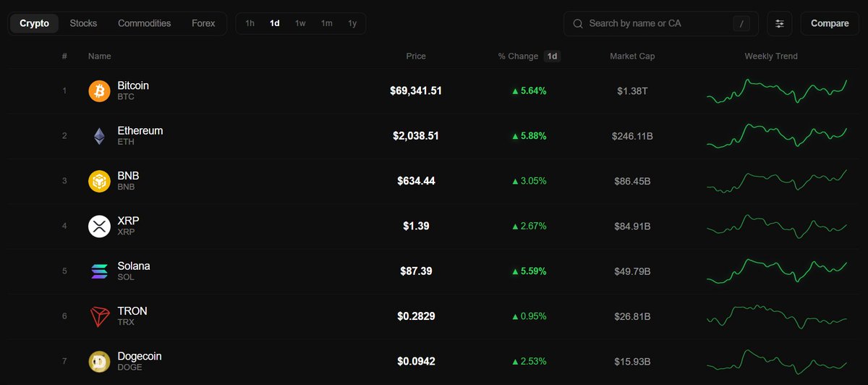This screenshot has width=868, height=385.
Task: Click BNB price $634.44
Action: click(x=416, y=181)
